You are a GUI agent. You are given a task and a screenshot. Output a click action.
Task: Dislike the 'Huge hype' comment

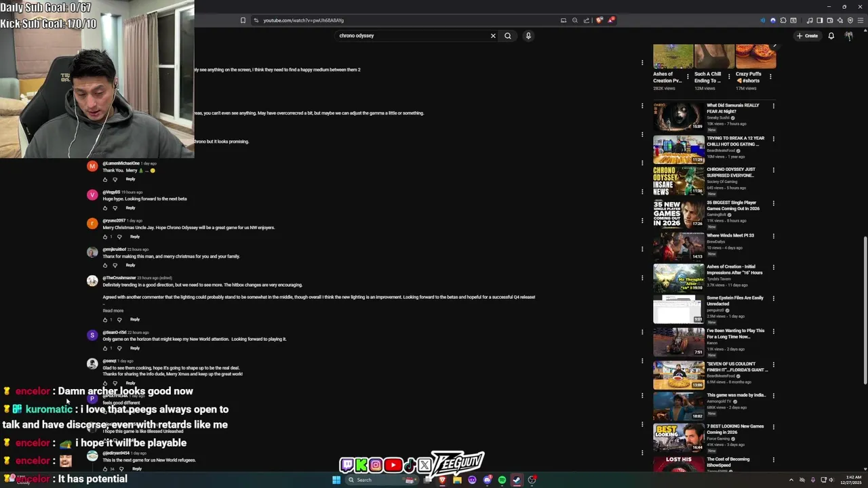115,208
